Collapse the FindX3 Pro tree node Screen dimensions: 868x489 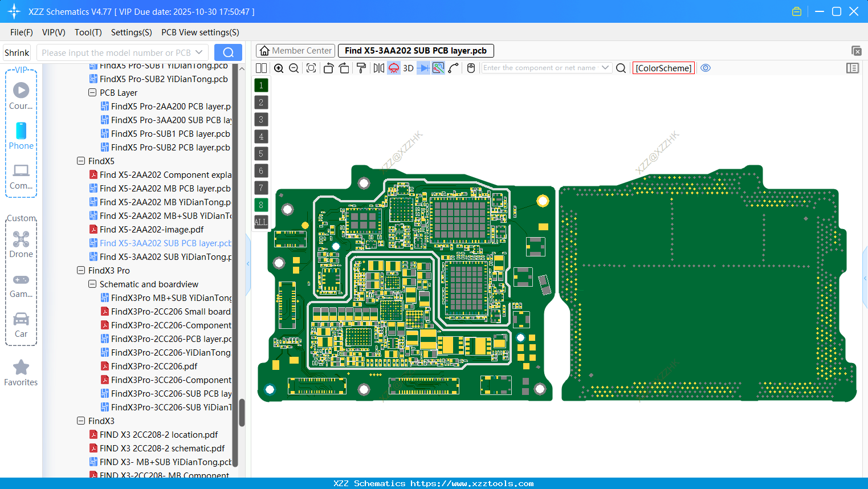tap(80, 270)
